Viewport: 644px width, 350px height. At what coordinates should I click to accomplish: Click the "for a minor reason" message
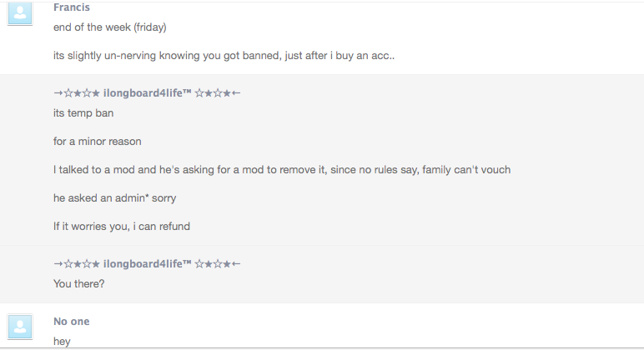coord(98,142)
